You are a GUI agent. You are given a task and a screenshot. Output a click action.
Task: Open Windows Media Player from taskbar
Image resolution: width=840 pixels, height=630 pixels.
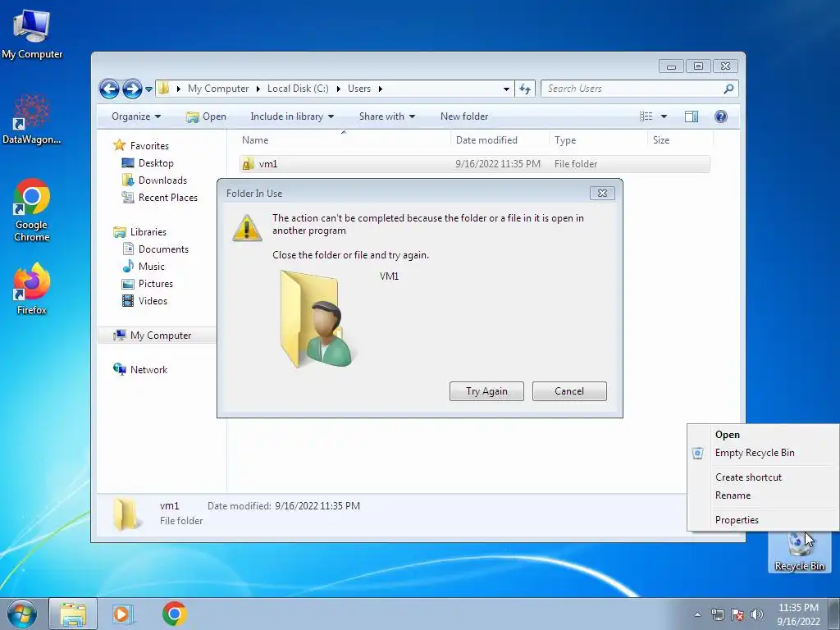[x=122, y=614]
